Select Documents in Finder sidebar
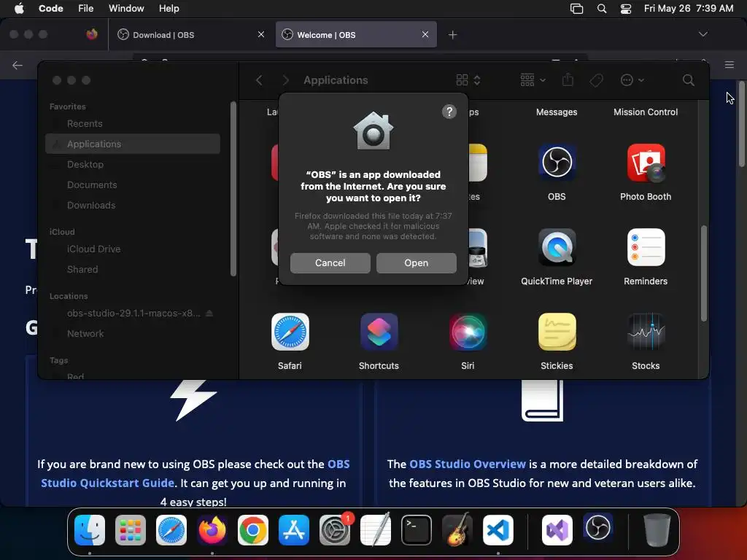Image resolution: width=747 pixels, height=560 pixels. click(133, 184)
